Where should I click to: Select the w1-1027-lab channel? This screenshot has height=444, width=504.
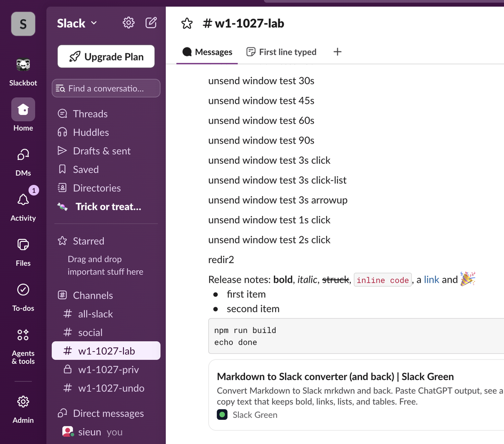point(106,351)
